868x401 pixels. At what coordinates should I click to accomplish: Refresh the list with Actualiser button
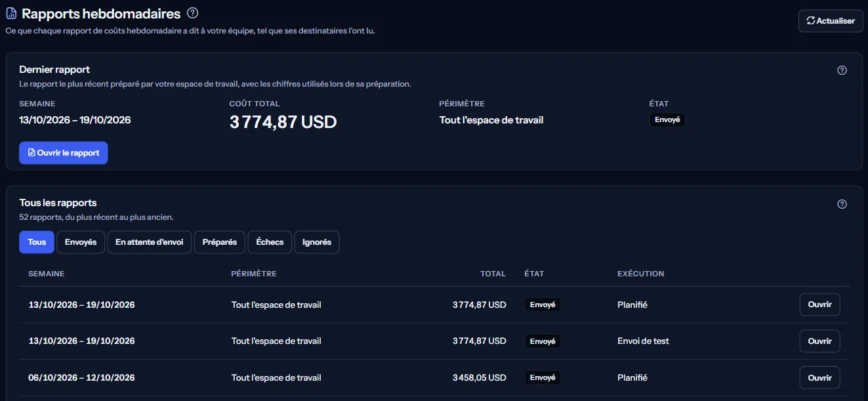(x=831, y=21)
